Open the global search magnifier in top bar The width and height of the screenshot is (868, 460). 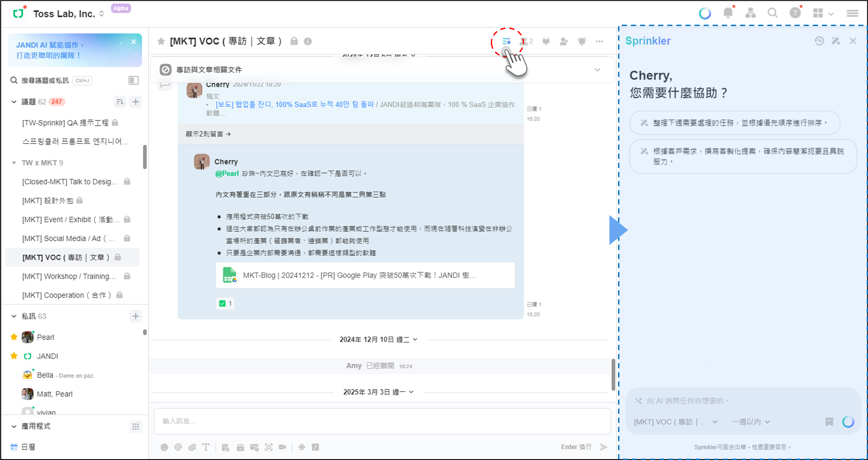pyautogui.click(x=772, y=13)
